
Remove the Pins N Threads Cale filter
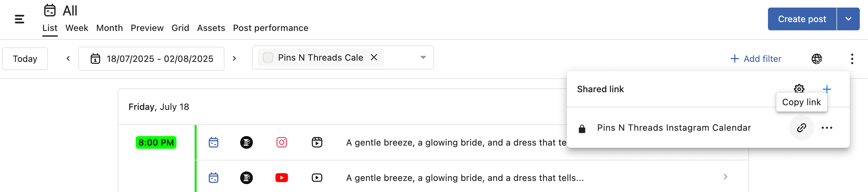tap(374, 57)
